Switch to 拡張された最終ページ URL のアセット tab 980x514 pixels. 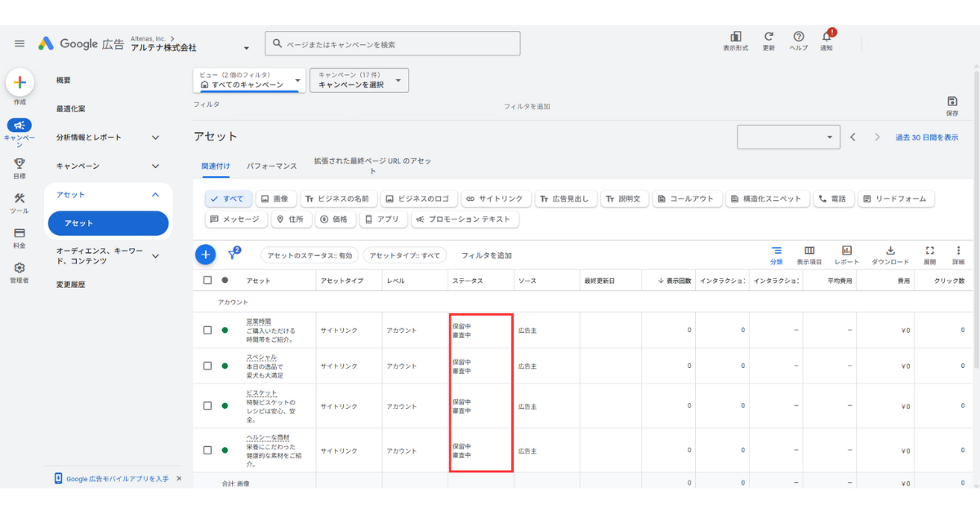click(372, 166)
